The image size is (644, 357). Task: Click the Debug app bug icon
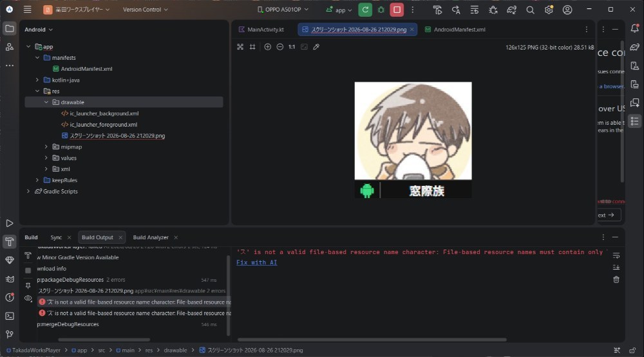[x=381, y=10]
